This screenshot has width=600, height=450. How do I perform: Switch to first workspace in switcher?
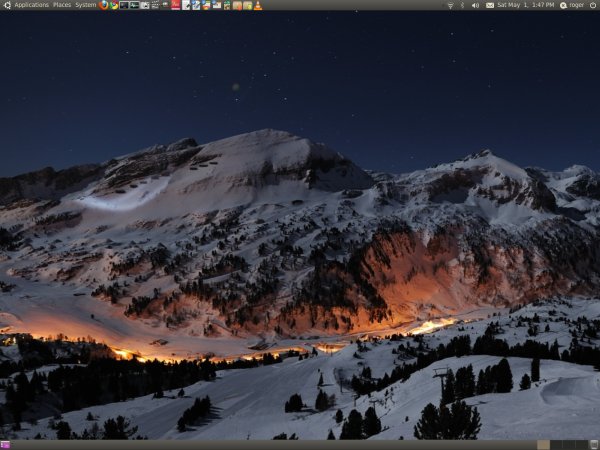pos(543,444)
